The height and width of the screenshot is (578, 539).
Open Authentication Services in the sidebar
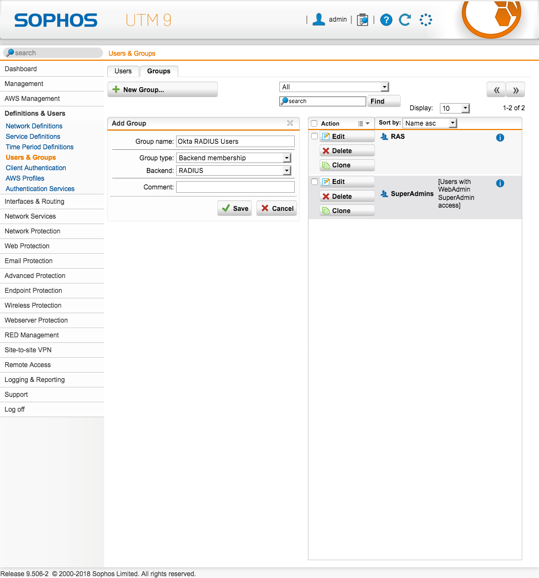pyautogui.click(x=40, y=189)
